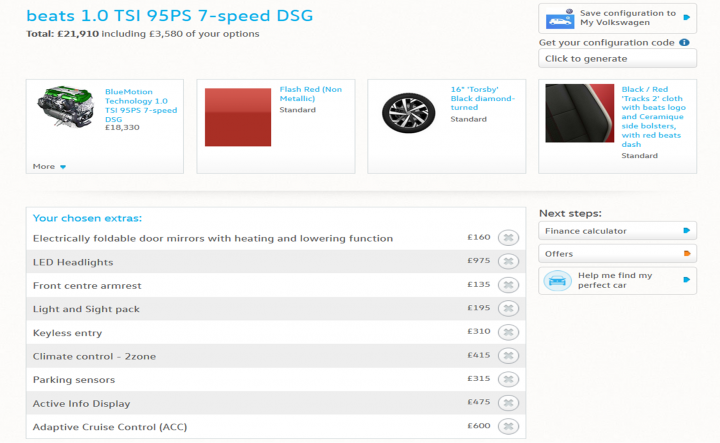Screen dimensions: 720x443
Task: Click Get your configuration code label
Action: pyautogui.click(x=607, y=43)
